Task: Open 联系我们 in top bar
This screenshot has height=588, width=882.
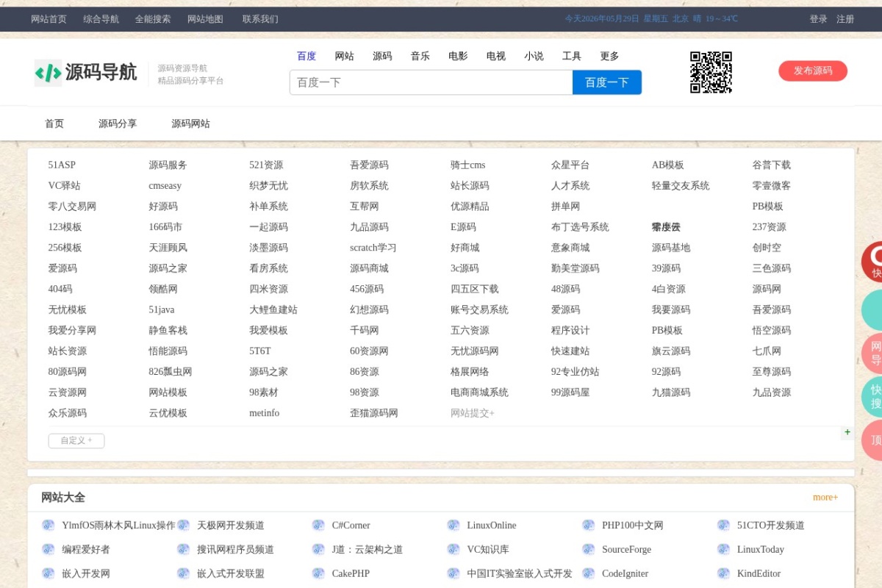Action: click(260, 19)
